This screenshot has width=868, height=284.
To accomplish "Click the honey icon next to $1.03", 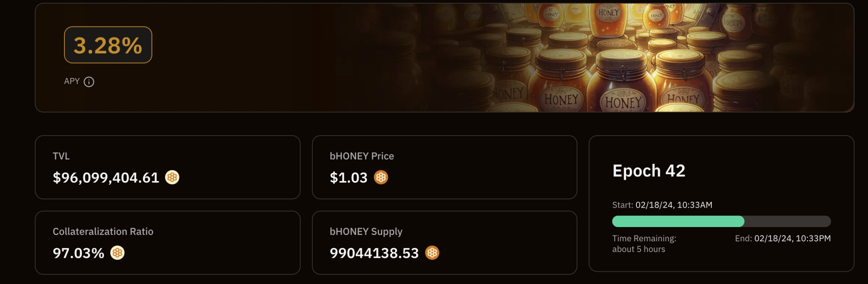I will [381, 177].
